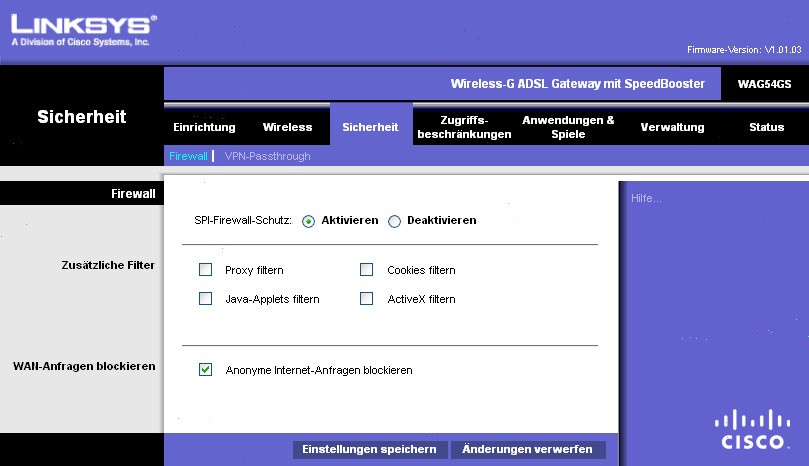Image resolution: width=809 pixels, height=466 pixels.
Task: Check the Java-Applets filtern option
Action: click(x=206, y=299)
